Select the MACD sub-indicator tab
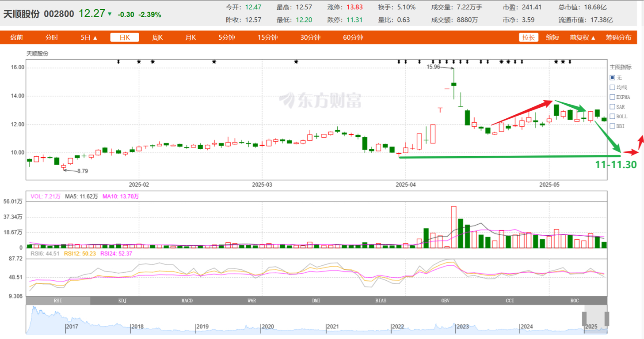The height and width of the screenshot is (339, 644). click(x=187, y=301)
